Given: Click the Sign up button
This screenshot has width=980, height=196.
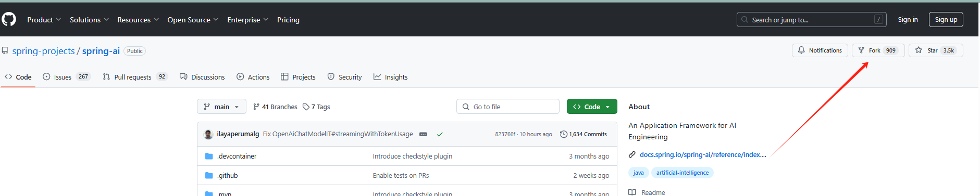Looking at the screenshot, I should 946,19.
